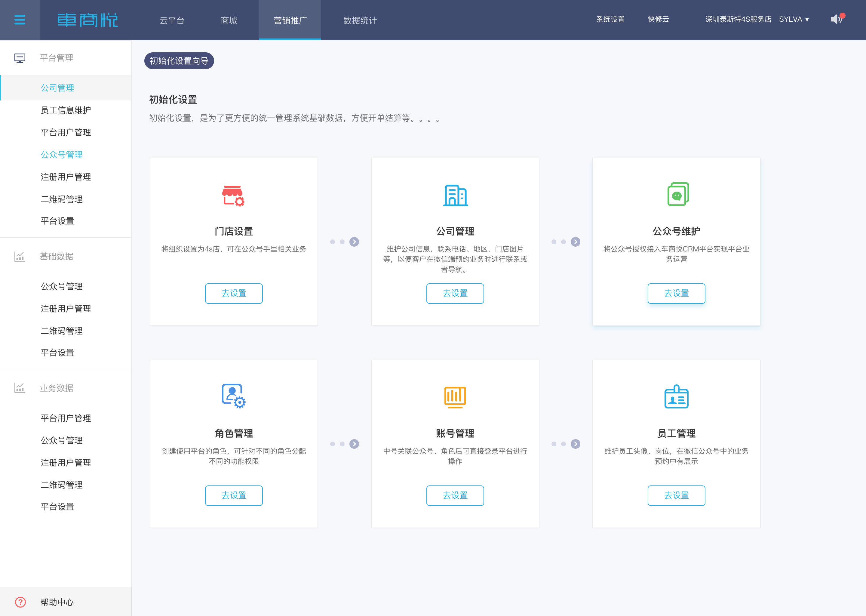The height and width of the screenshot is (616, 866).
Task: Click the 业务数据 chart icon
Action: [x=20, y=388]
